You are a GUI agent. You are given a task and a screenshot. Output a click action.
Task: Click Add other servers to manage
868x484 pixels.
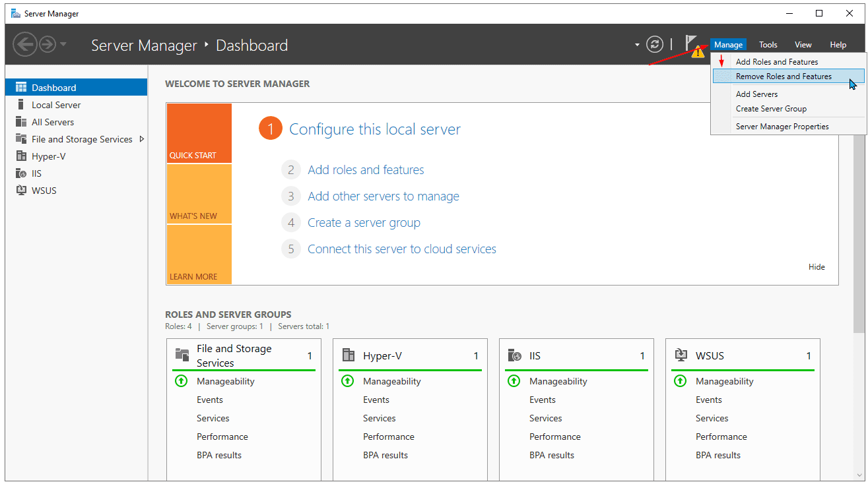[x=384, y=197]
